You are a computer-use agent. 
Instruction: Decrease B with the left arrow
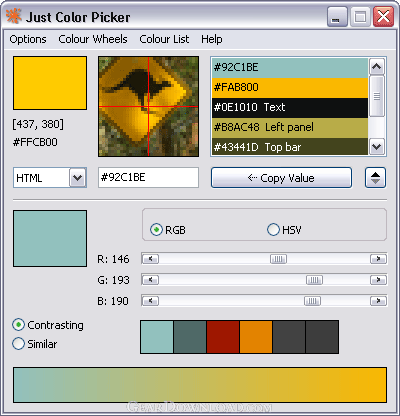pyautogui.click(x=151, y=301)
